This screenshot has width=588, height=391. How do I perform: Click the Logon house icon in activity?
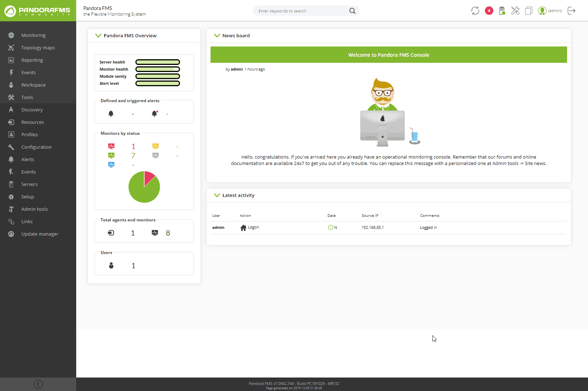[x=243, y=228]
